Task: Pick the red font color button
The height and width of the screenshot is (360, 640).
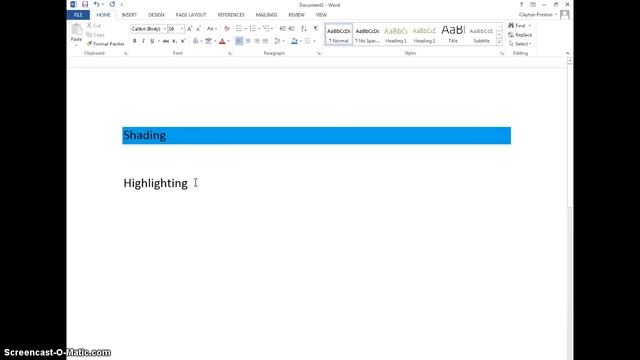Action: click(x=222, y=41)
